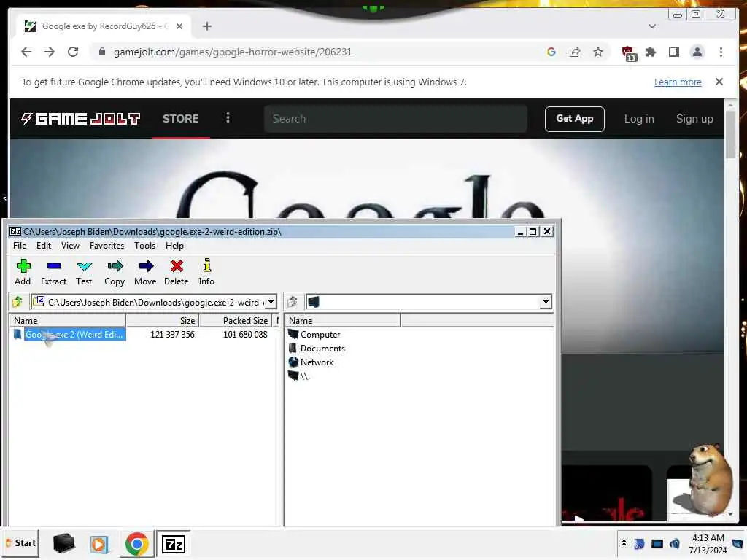Open Chrome tab search chevron
Screen dimensions: 747x560
(651, 26)
